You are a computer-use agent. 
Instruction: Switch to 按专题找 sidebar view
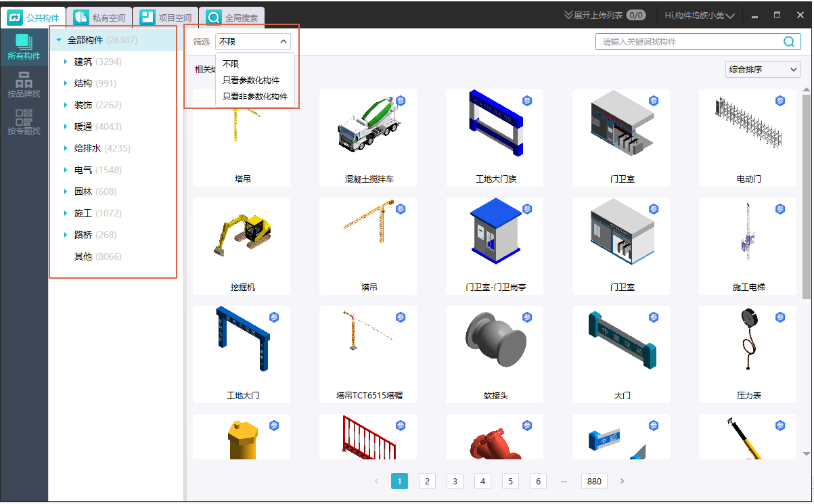24,122
